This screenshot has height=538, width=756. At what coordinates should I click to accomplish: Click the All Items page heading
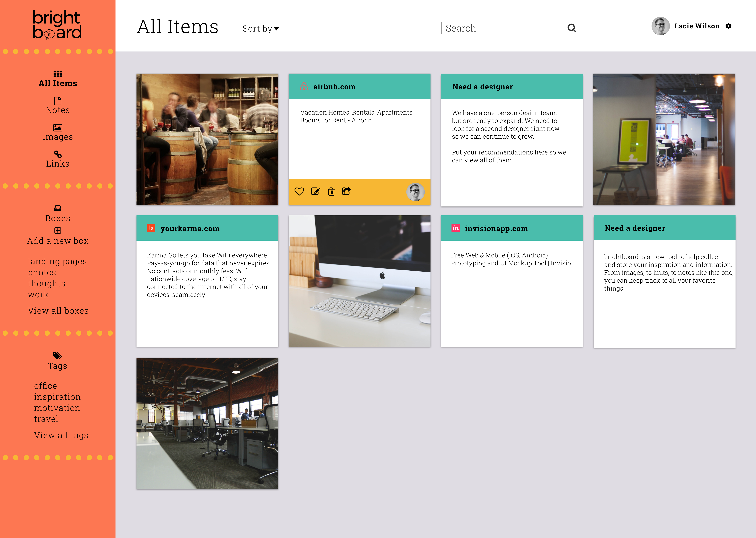tap(178, 27)
